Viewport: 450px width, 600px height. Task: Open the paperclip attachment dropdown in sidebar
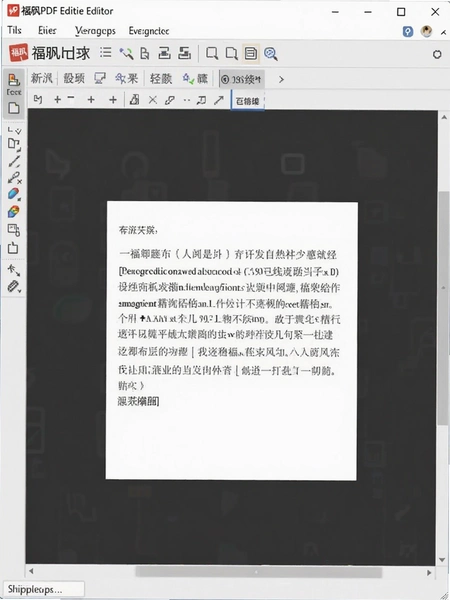click(15, 286)
